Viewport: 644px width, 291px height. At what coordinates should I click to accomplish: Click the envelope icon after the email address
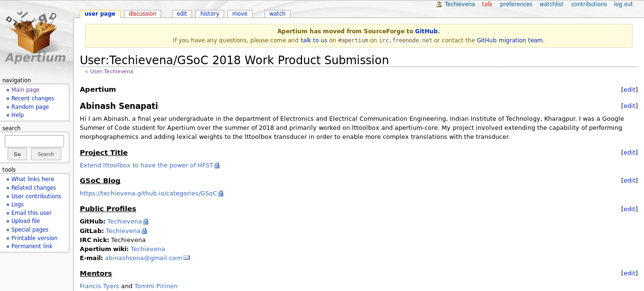click(x=187, y=258)
